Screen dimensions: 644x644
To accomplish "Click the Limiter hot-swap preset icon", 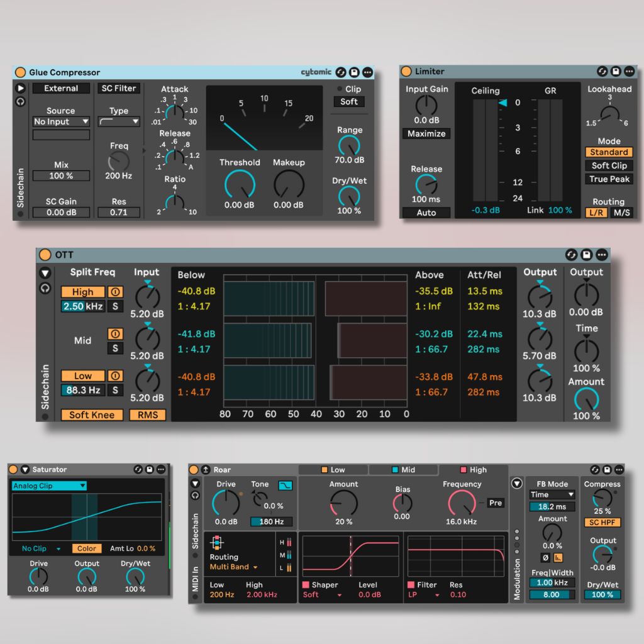I will tap(602, 72).
